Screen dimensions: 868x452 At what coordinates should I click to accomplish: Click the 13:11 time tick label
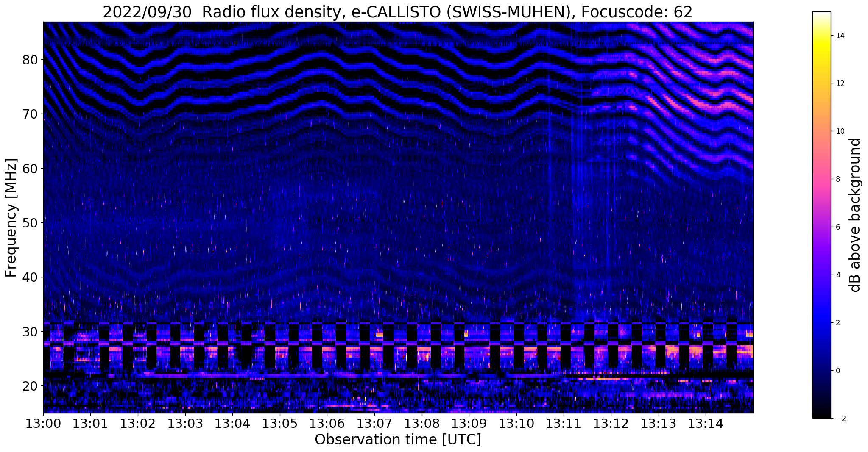564,423
